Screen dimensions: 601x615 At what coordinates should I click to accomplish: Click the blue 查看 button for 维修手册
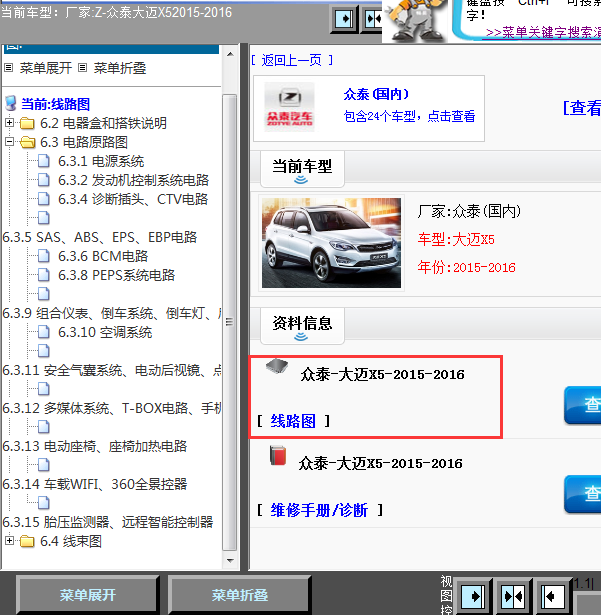pos(583,494)
